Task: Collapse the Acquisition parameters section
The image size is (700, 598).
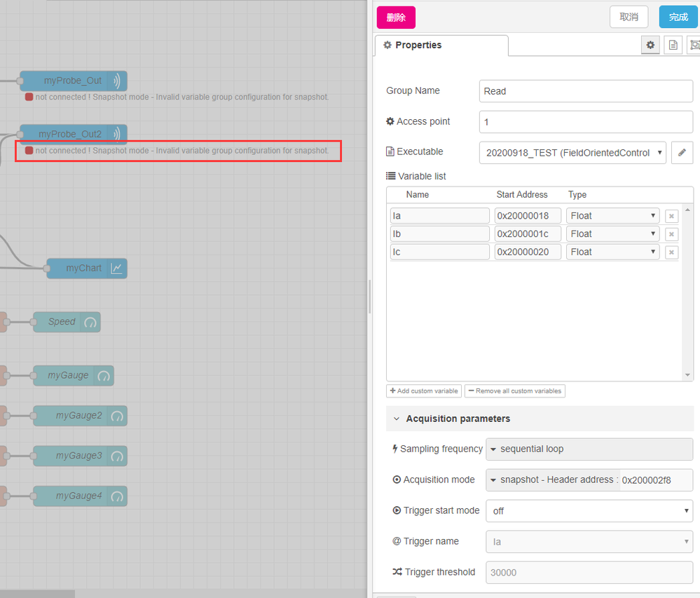Action: click(540, 419)
